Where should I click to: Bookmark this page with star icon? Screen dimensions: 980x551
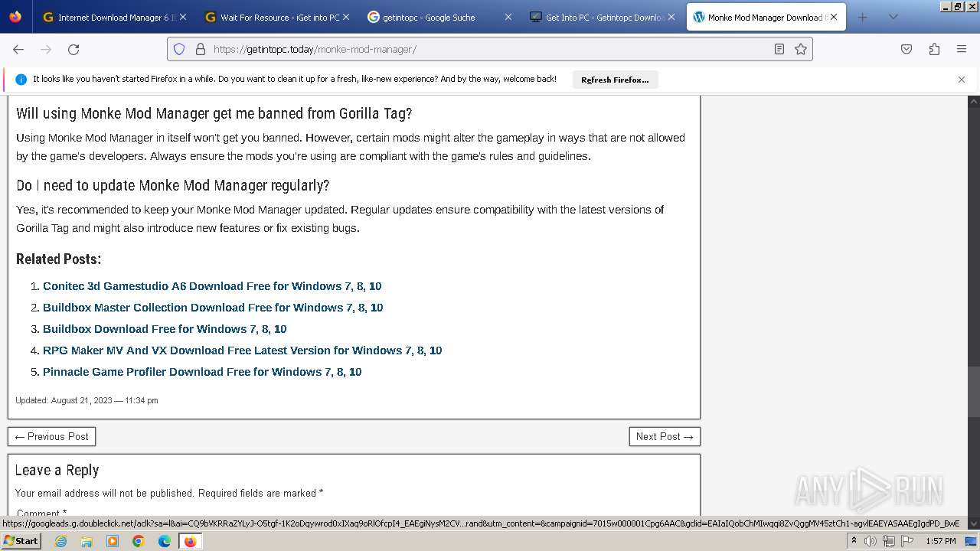(801, 49)
